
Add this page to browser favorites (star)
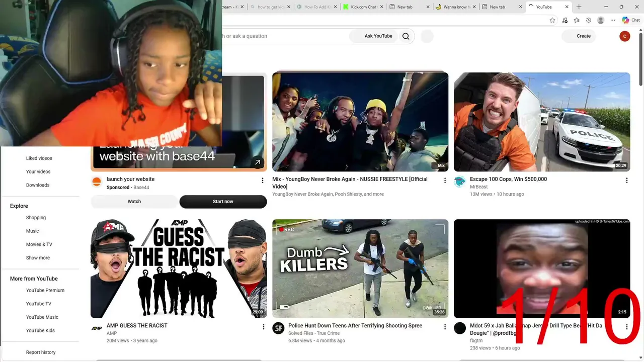coord(552,20)
